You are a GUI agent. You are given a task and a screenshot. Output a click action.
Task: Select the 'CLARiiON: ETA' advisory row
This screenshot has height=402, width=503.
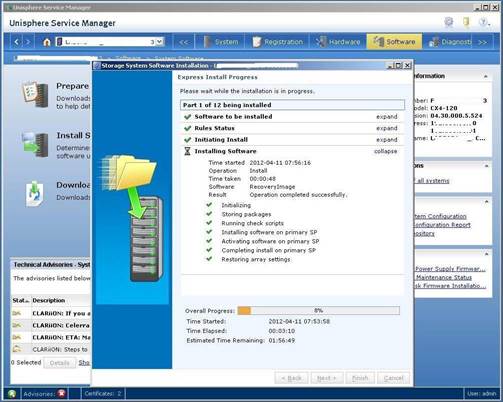51,337
